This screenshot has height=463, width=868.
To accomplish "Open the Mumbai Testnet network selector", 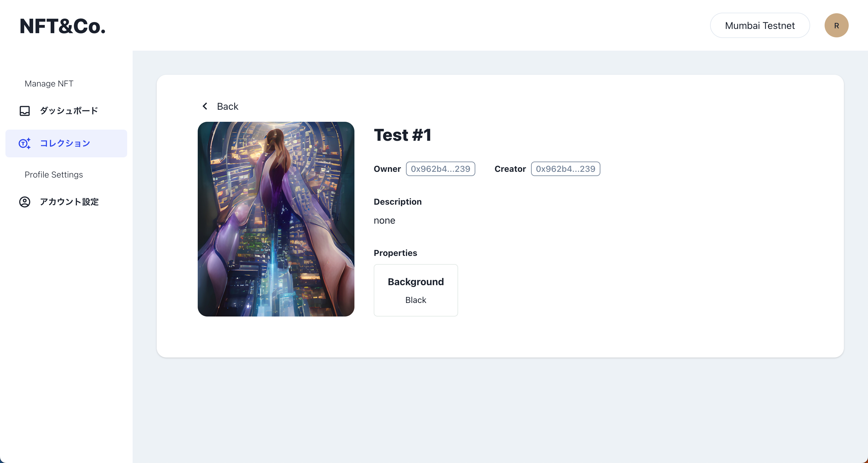I will tap(759, 26).
